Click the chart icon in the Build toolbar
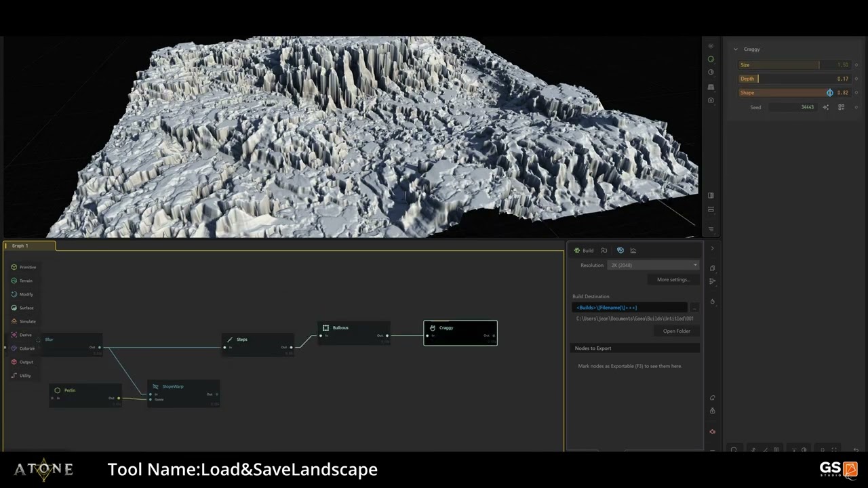The width and height of the screenshot is (868, 488). 633,251
